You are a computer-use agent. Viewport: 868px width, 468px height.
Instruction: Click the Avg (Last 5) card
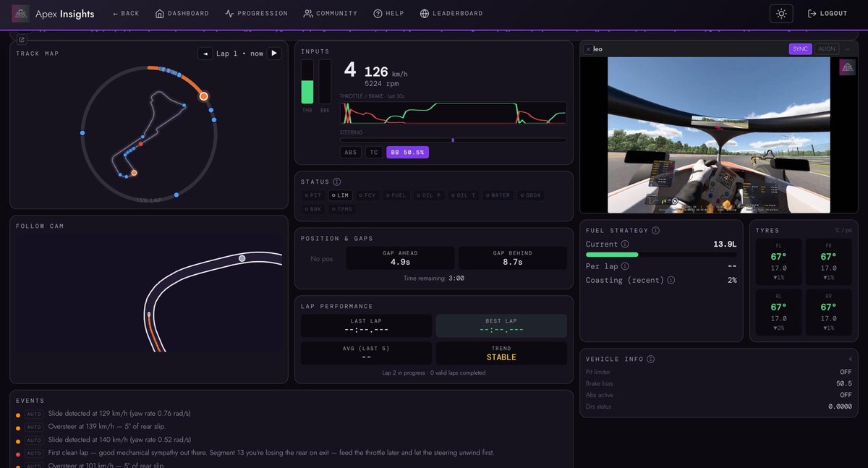click(x=367, y=354)
